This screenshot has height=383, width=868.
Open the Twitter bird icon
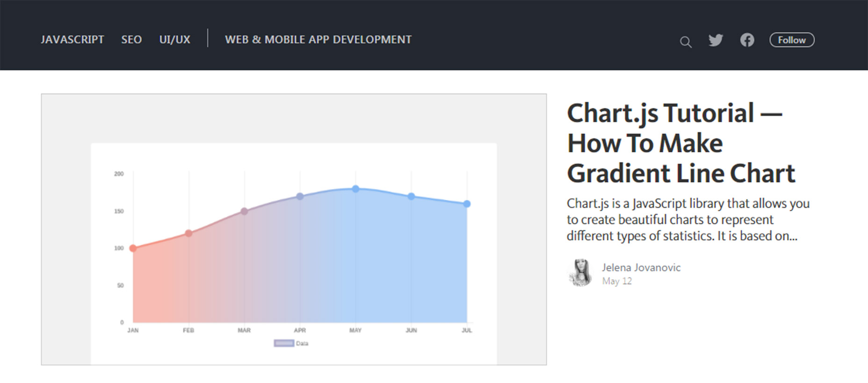716,40
